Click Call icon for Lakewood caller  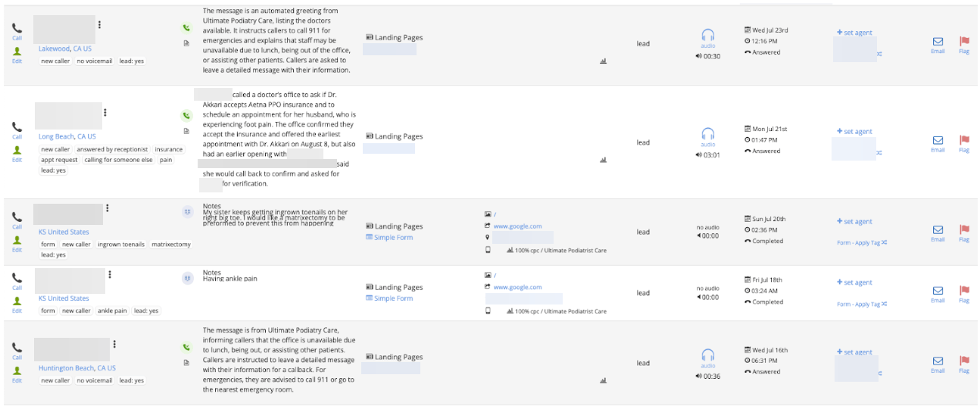pos(17,29)
